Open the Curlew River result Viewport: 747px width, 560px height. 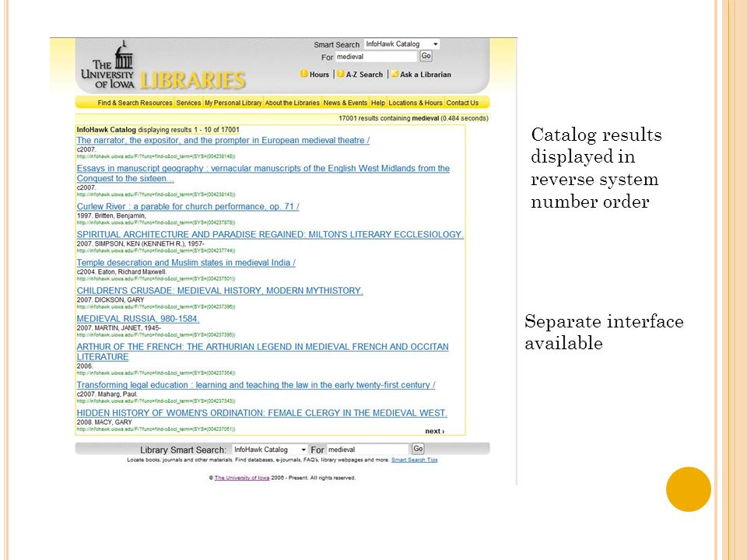(x=188, y=207)
